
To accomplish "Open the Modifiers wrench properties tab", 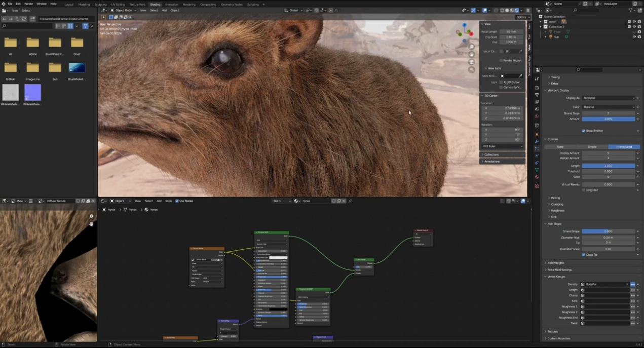I will pyautogui.click(x=537, y=141).
